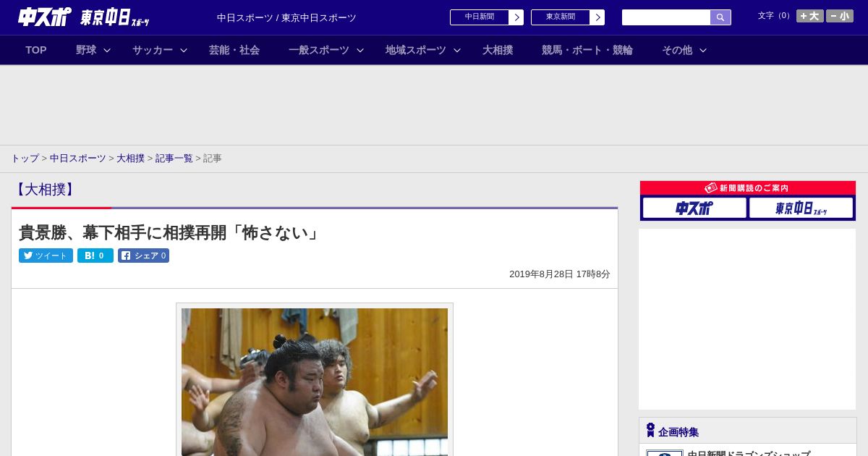
Task: Share article via Twitter ツイート button
Action: [x=46, y=256]
